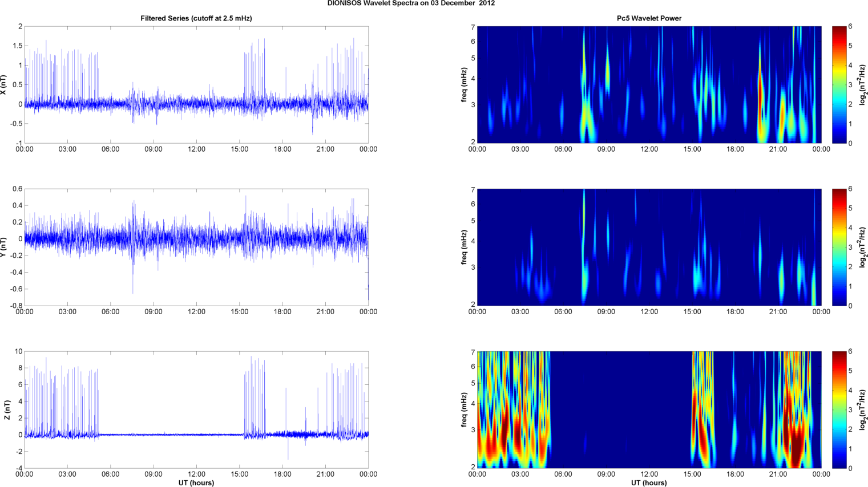Image resolution: width=868 pixels, height=487 pixels.
Task: Click the '2' frequency tick of bottom spectrum
Action: (x=473, y=468)
